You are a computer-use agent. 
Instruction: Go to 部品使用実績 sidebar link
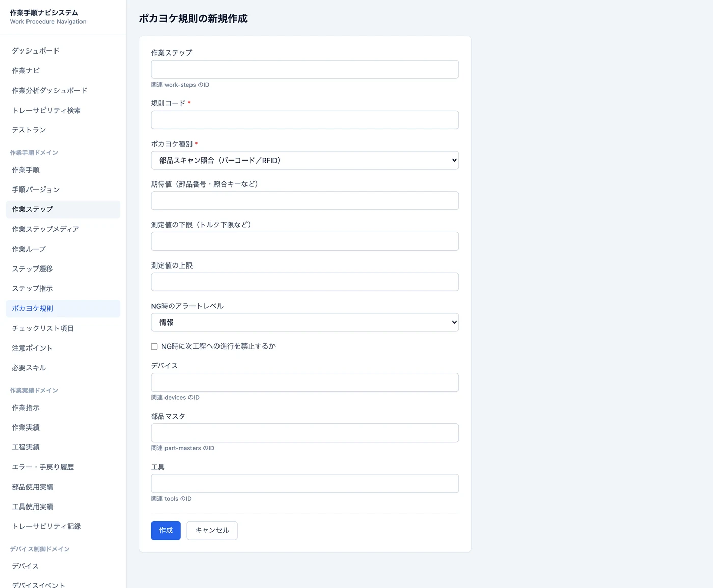click(x=63, y=487)
